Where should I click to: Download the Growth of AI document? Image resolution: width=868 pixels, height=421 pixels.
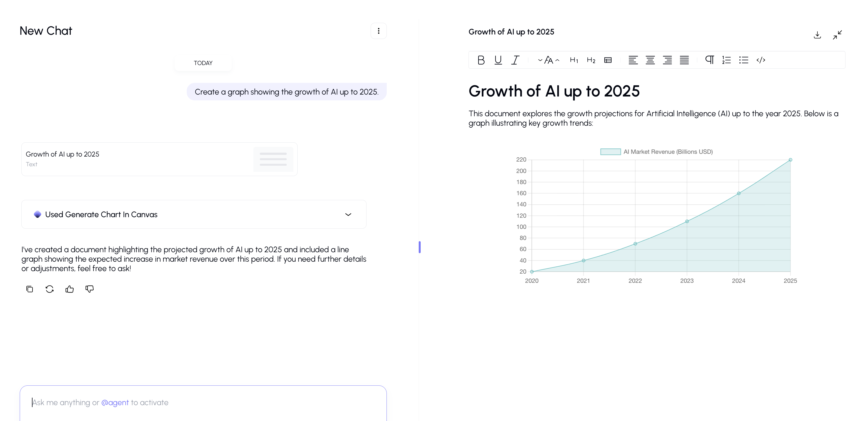pyautogui.click(x=817, y=35)
